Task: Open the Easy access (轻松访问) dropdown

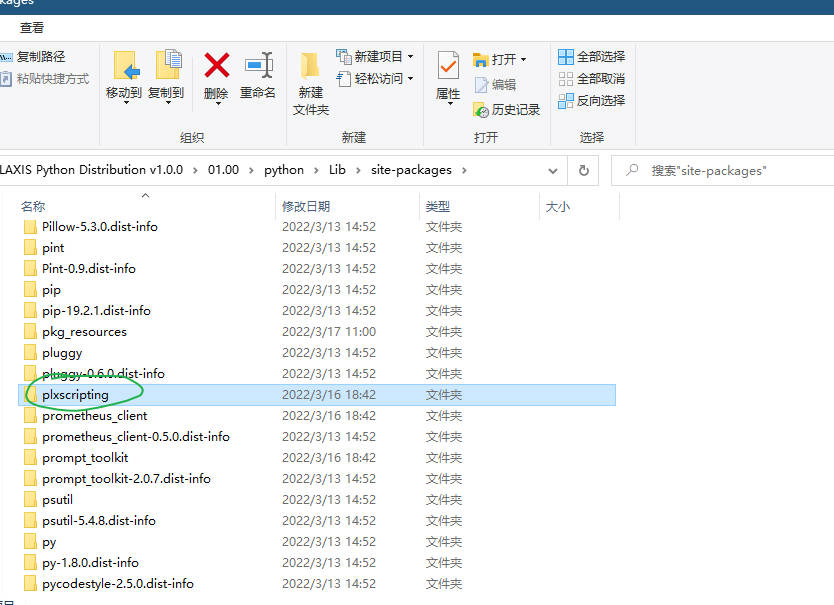Action: tap(374, 79)
